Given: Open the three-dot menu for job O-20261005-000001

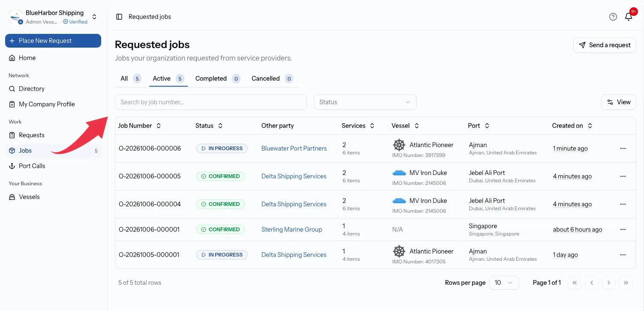Looking at the screenshot, I should point(623,255).
